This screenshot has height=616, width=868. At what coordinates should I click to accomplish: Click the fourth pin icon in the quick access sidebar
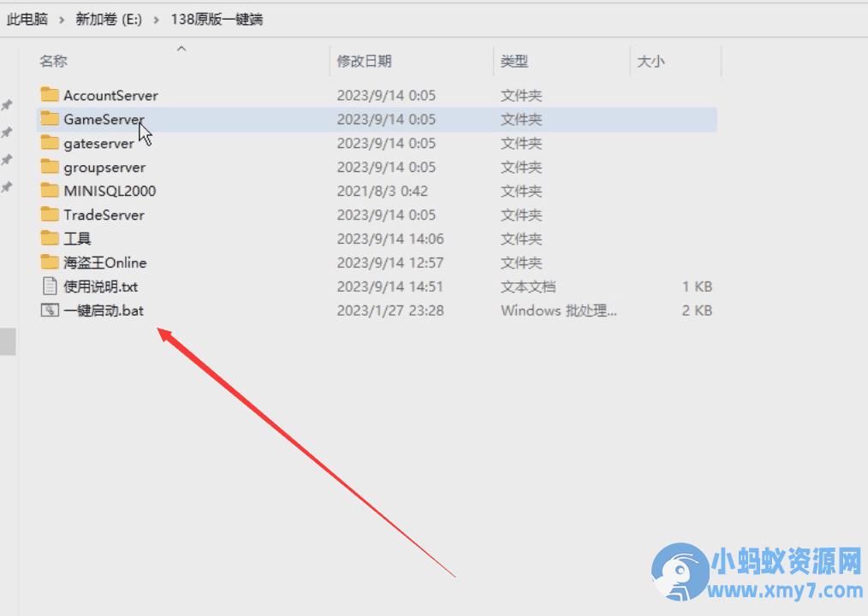pos(7,187)
